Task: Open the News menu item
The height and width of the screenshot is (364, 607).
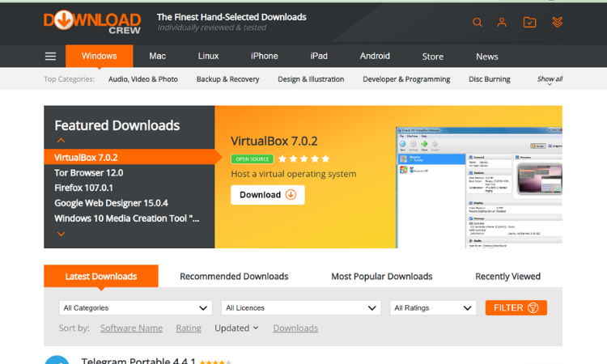Action: point(486,57)
